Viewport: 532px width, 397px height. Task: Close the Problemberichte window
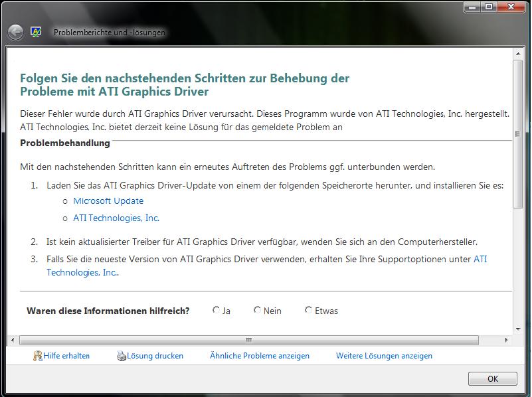(511, 7)
